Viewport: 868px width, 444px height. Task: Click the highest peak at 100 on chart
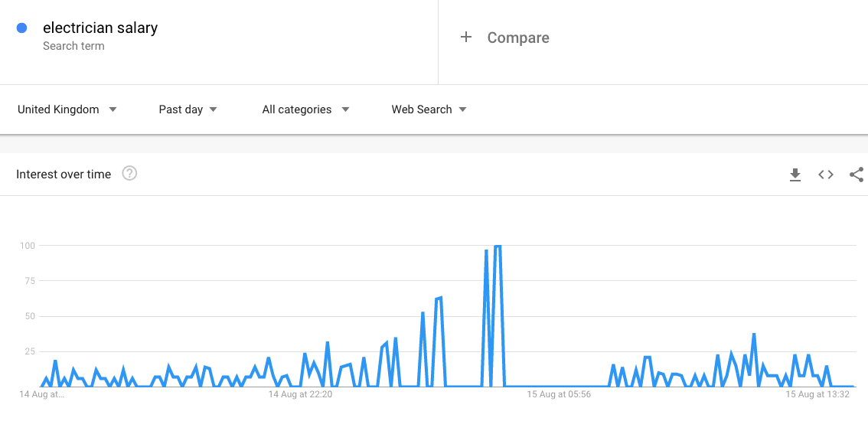[498, 246]
